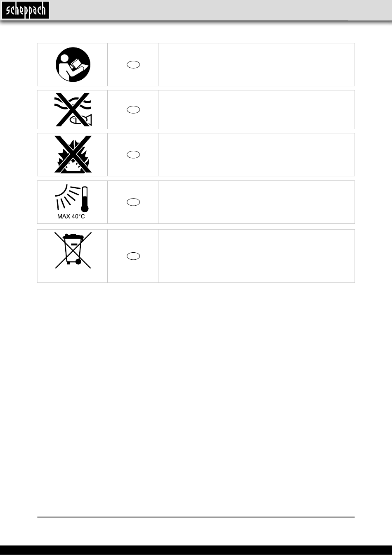Select the oval beside the fire symbol
The image size is (392, 555).
pyautogui.click(x=133, y=154)
